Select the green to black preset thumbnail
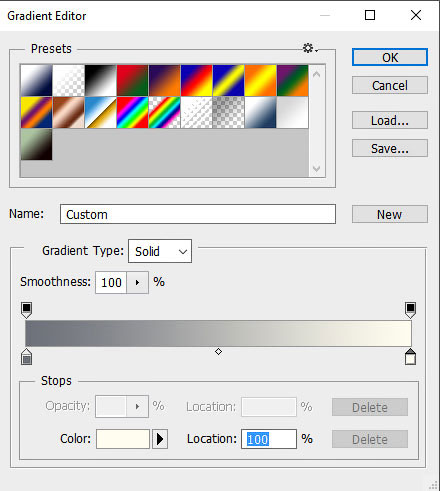 (36, 144)
